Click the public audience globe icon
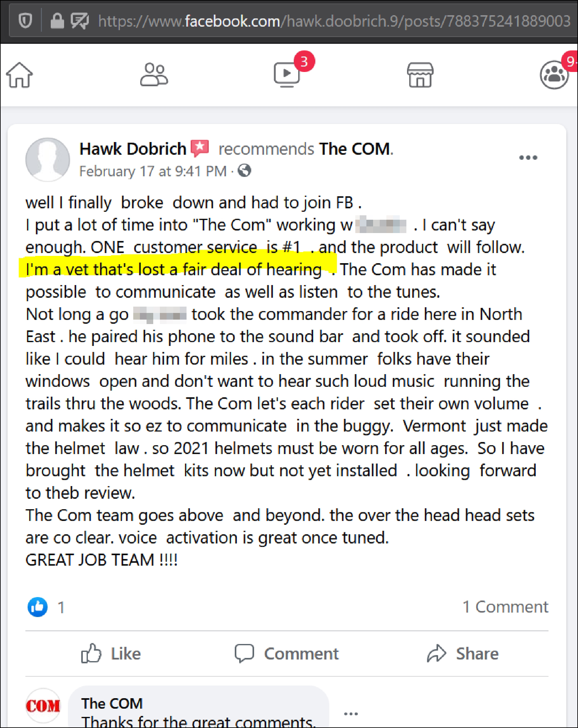 244,171
